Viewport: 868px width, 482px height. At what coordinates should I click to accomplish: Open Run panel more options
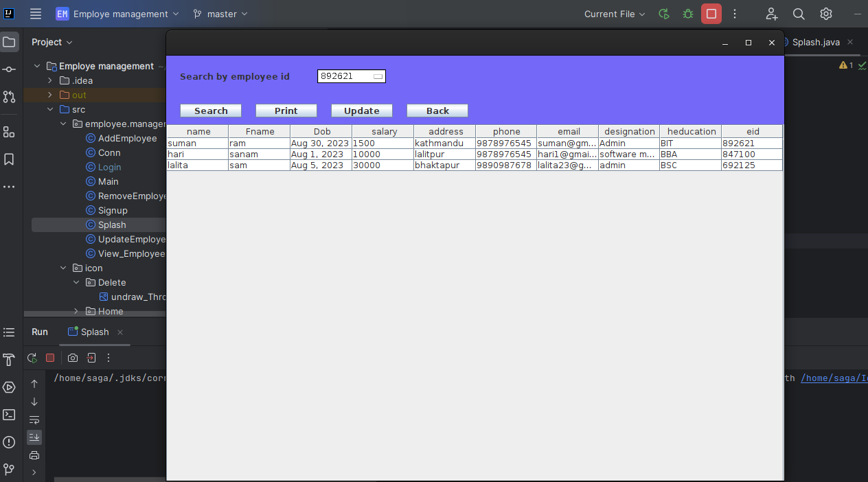coord(108,358)
